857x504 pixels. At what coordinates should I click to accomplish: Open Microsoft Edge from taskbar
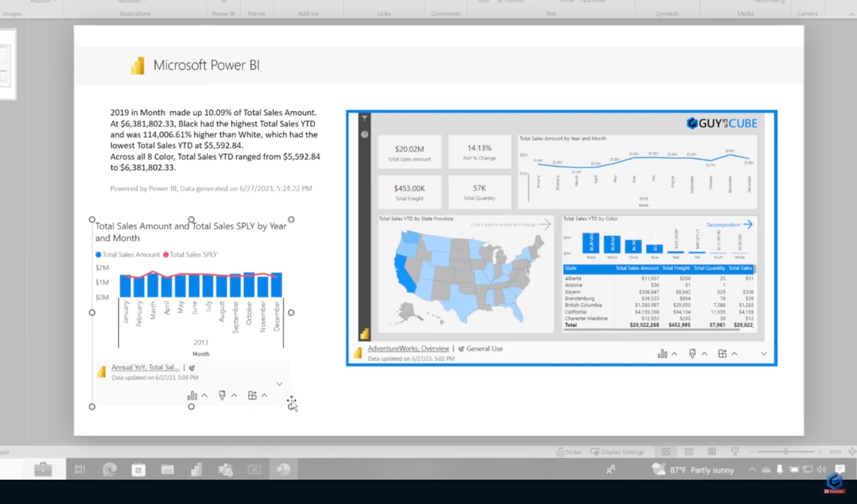click(110, 470)
